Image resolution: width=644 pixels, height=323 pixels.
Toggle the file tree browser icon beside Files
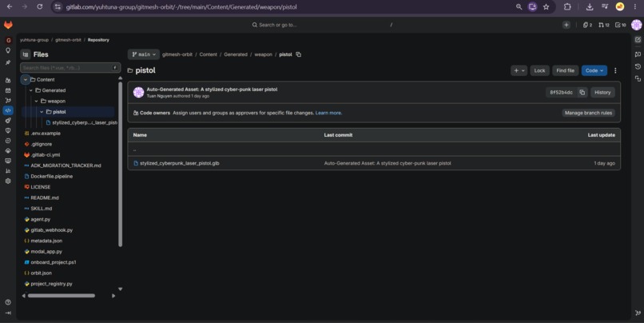point(26,54)
